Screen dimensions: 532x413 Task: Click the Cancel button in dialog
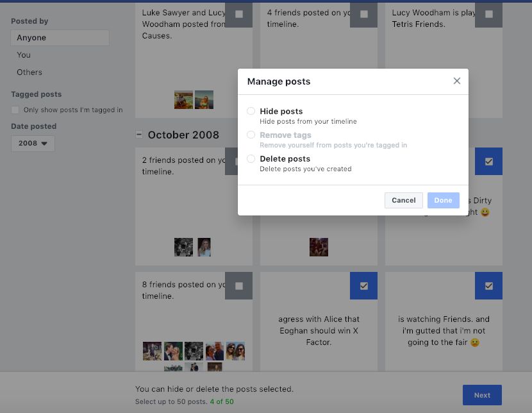pyautogui.click(x=403, y=200)
